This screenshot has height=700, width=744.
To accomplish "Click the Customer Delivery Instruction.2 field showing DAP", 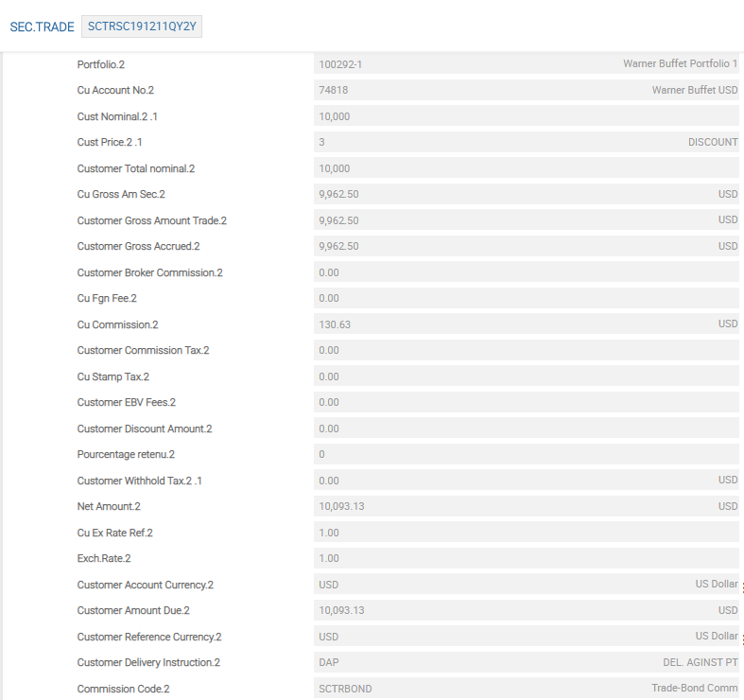I will click(526, 662).
